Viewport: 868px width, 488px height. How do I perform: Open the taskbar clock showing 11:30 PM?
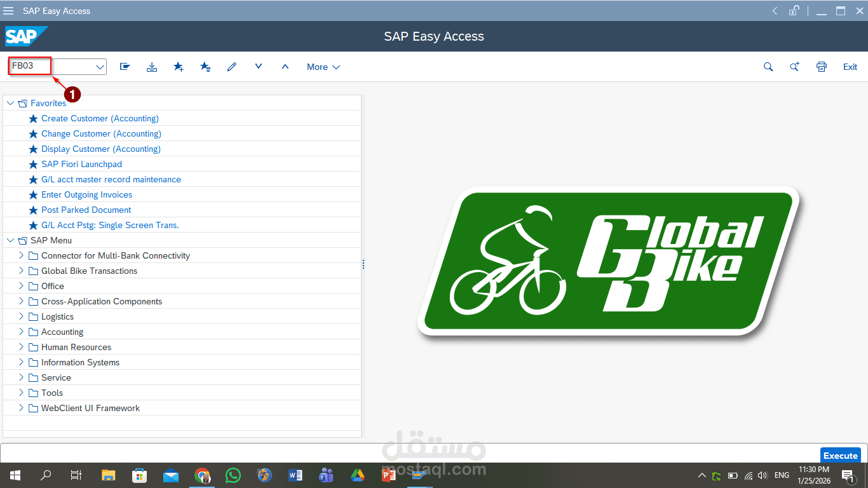tap(813, 475)
